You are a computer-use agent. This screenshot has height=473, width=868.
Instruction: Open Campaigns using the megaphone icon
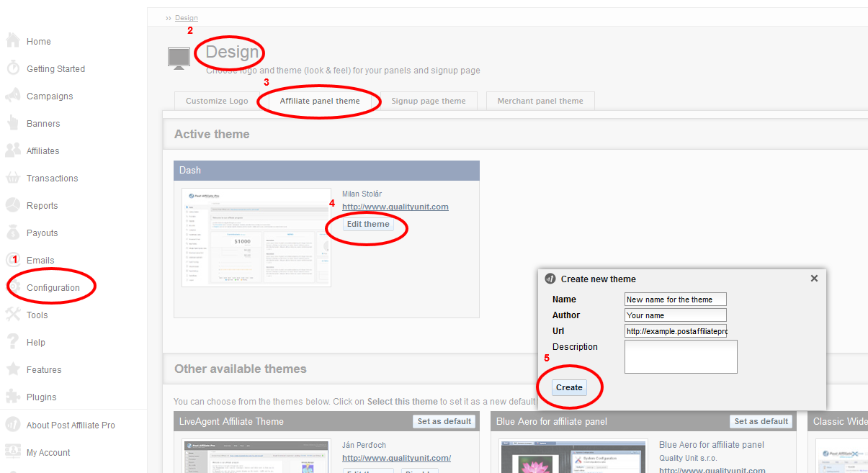coord(12,96)
